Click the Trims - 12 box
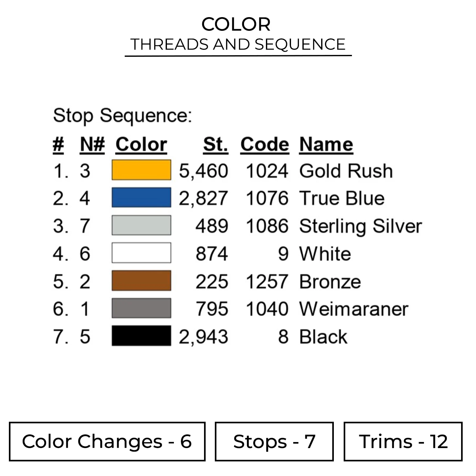 coord(403,441)
